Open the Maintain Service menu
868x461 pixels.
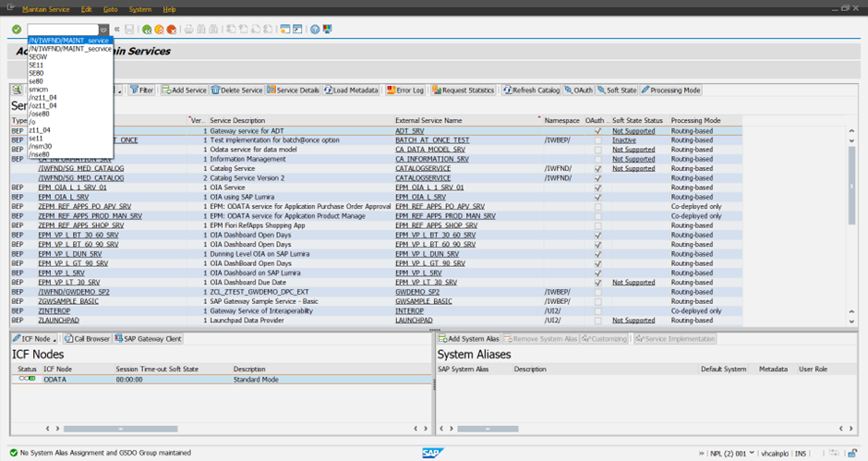point(46,9)
